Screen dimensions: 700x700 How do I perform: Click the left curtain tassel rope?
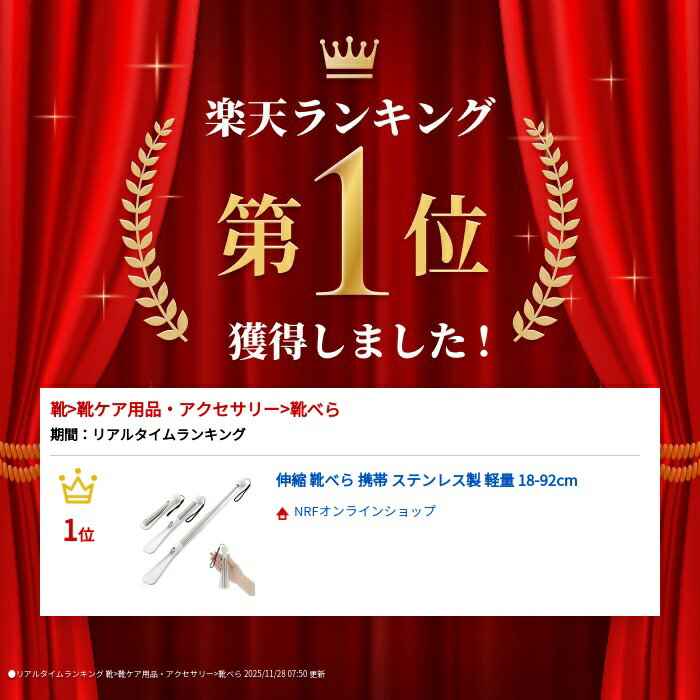pyautogui.click(x=20, y=462)
